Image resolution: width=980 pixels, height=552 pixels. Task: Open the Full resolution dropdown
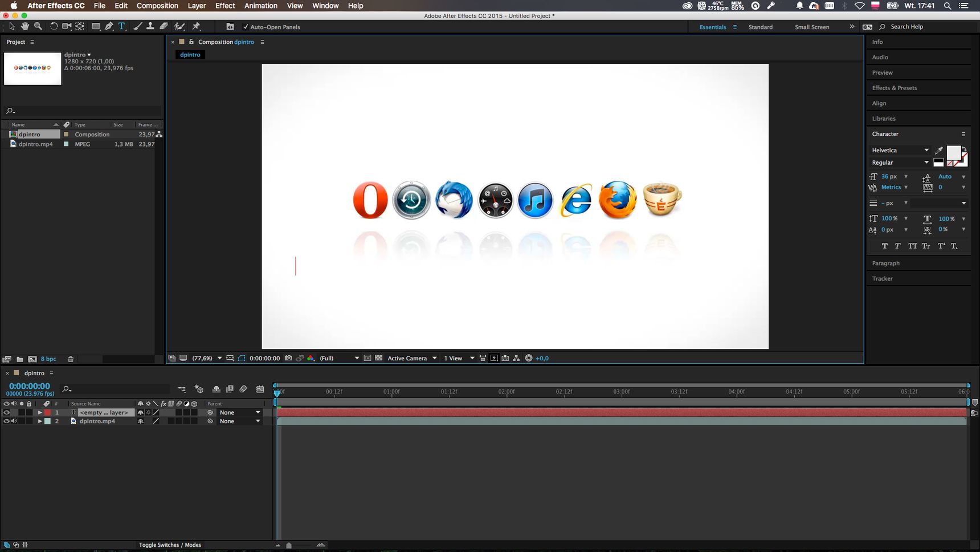pos(340,358)
